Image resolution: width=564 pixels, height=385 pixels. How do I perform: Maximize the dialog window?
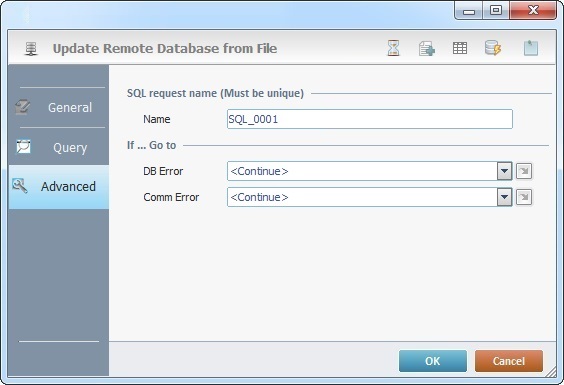point(496,10)
